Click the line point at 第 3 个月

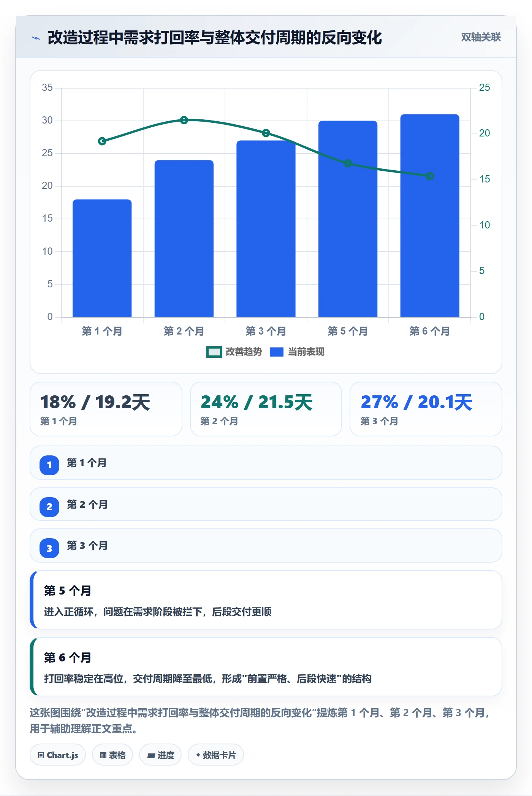click(x=266, y=133)
